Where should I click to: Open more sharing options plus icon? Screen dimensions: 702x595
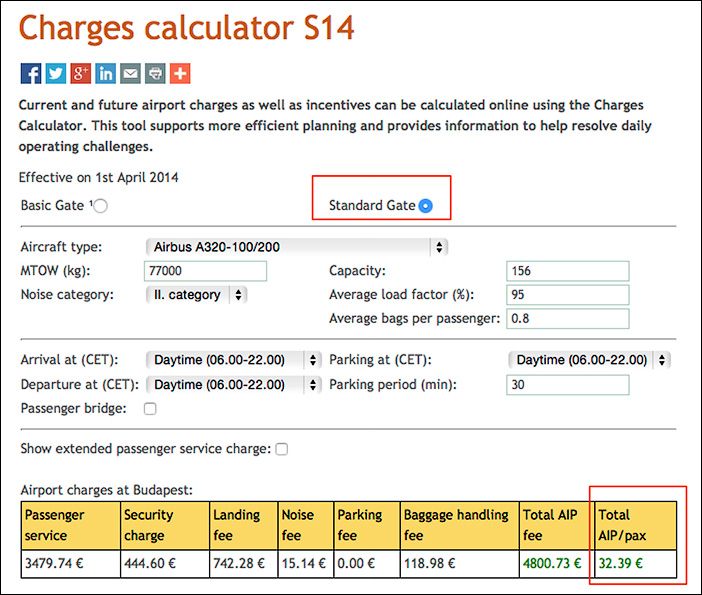[x=180, y=73]
